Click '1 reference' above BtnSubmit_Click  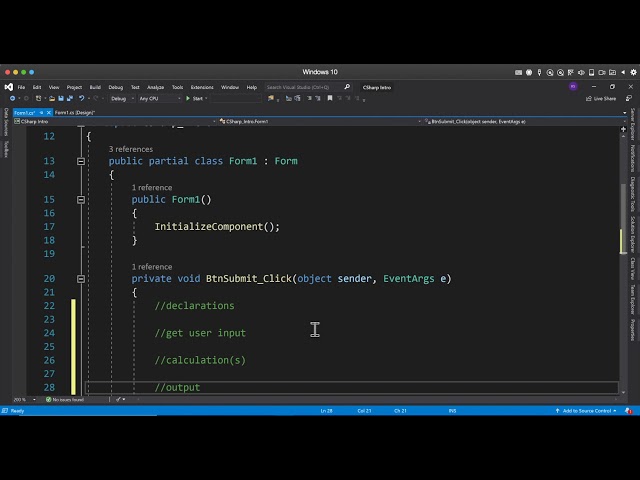coord(152,267)
